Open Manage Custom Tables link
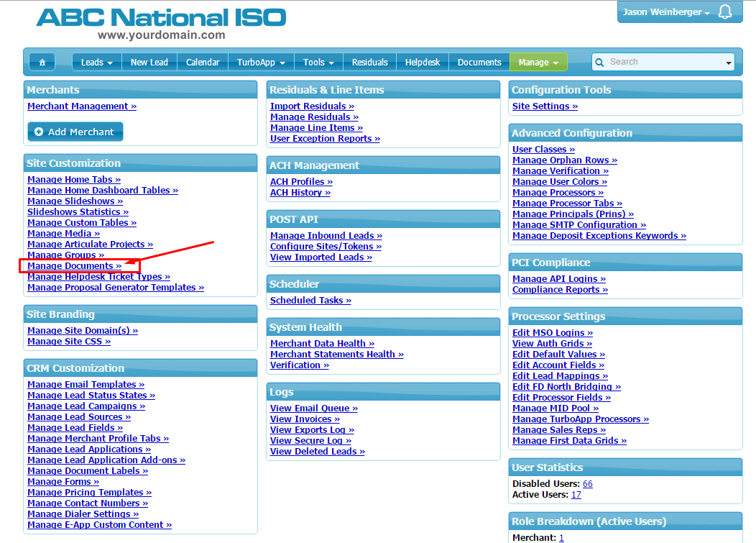 point(82,223)
